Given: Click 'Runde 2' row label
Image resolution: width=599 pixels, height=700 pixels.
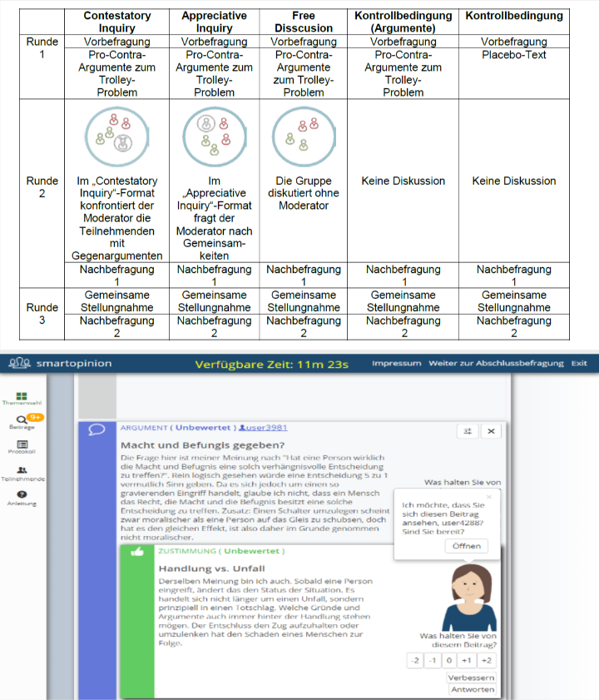Looking at the screenshot, I should [x=42, y=187].
